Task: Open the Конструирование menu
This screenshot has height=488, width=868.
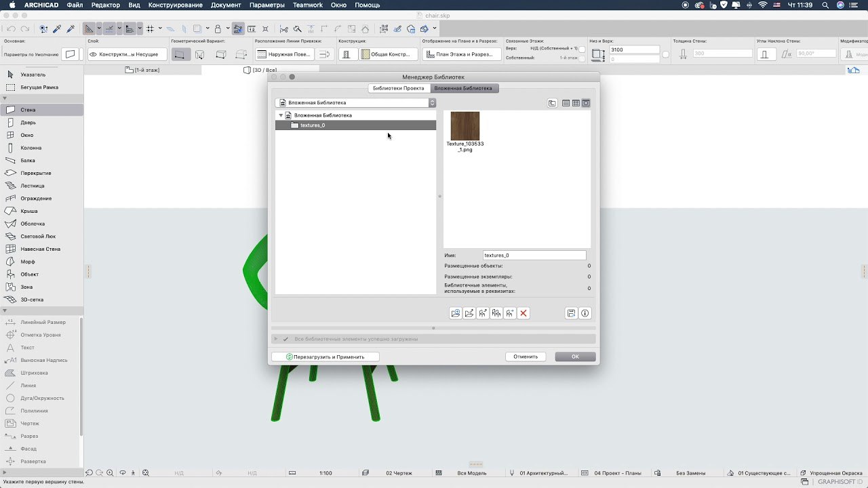Action: click(175, 5)
